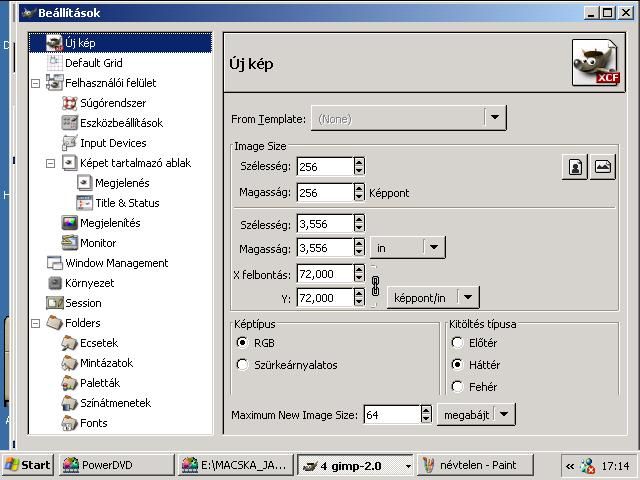640x480 pixels.
Task: Click the landscape orientation icon
Action: point(602,167)
